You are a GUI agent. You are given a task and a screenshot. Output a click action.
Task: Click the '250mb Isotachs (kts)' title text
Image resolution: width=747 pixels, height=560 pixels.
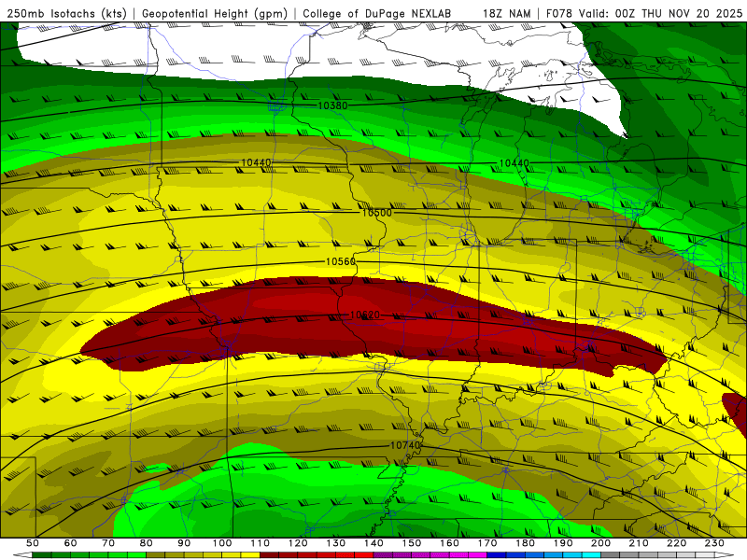point(66,13)
